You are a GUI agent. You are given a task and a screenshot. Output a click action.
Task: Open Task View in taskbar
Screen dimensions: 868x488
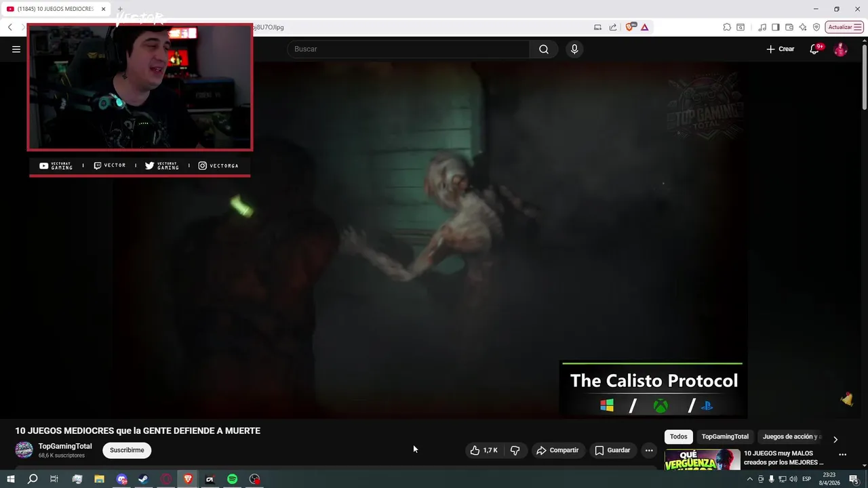click(x=54, y=479)
